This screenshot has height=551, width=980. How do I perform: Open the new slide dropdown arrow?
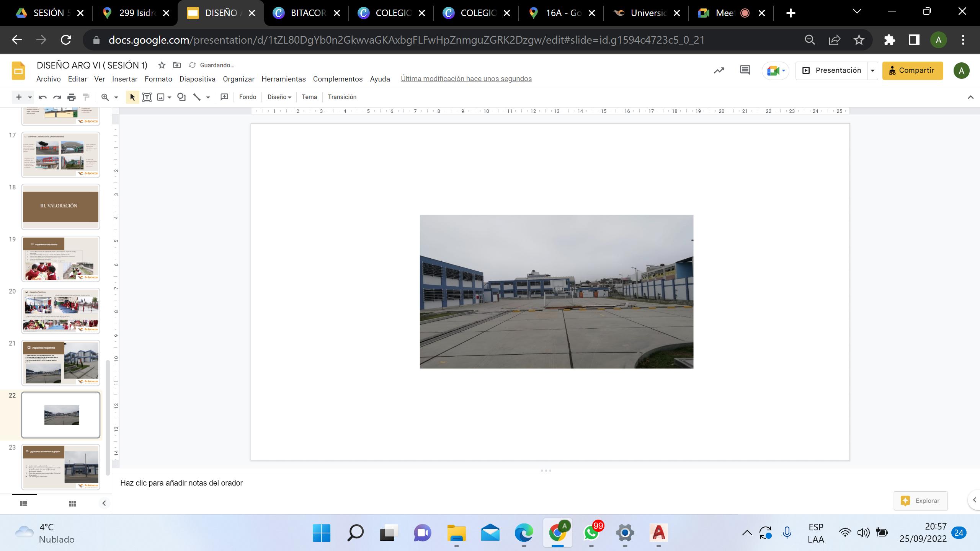(30, 97)
